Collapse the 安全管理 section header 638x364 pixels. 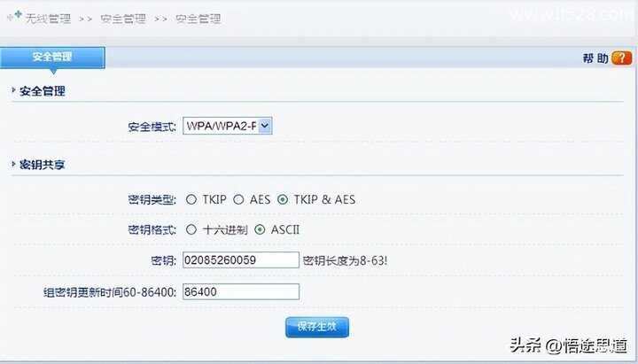coord(42,90)
